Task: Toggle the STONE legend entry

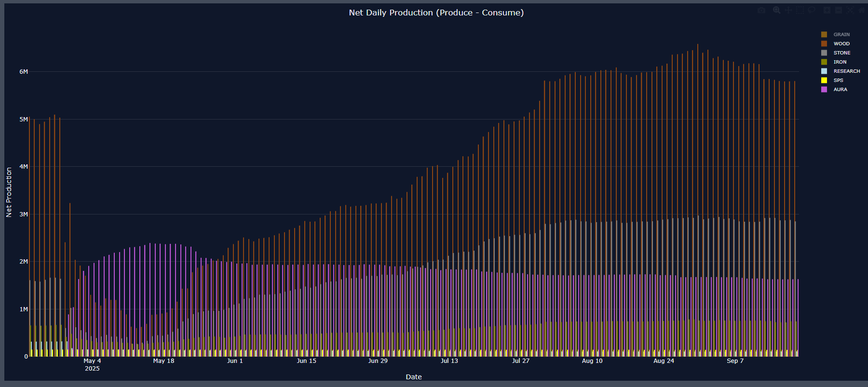Action: tap(841, 53)
